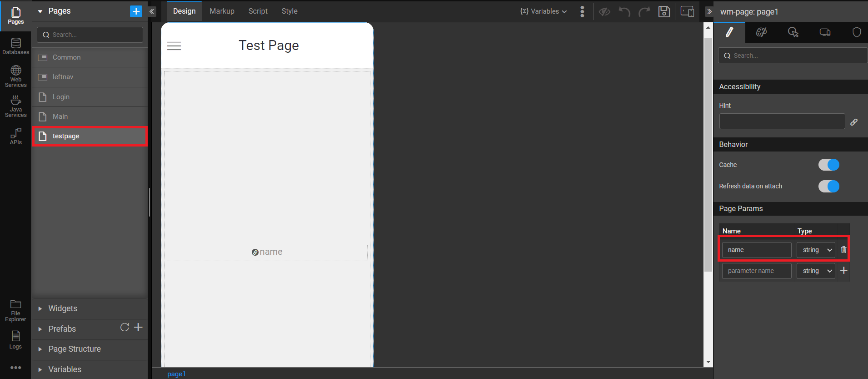Add a new page with plus icon
This screenshot has width=868, height=379.
(x=136, y=11)
